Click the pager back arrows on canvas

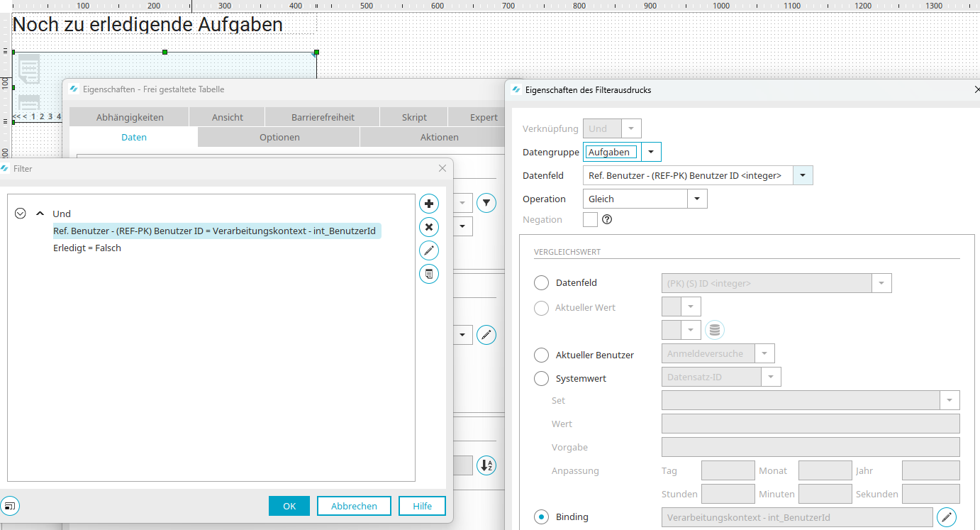pyautogui.click(x=20, y=116)
